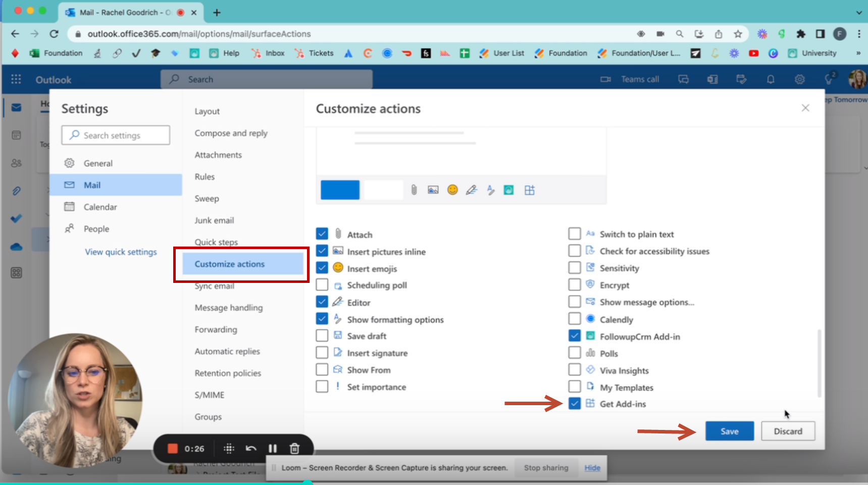Enable the Save draft checkbox
The width and height of the screenshot is (868, 485).
coord(322,335)
